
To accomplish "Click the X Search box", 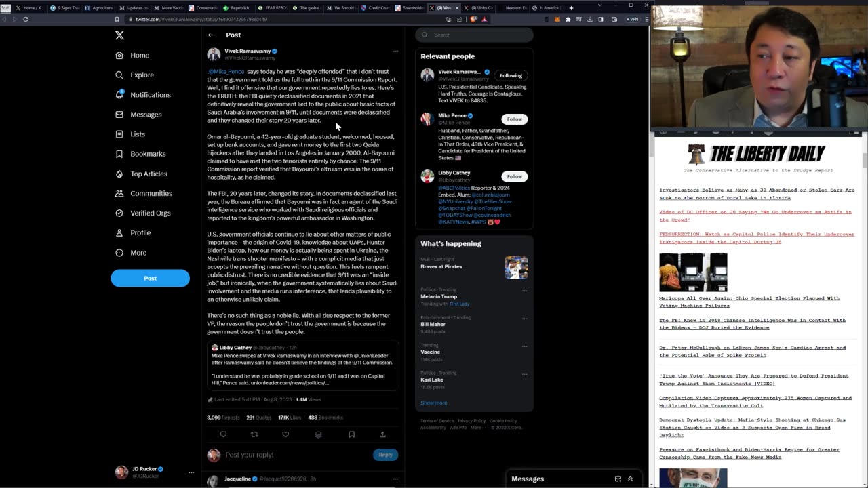I will click(475, 35).
